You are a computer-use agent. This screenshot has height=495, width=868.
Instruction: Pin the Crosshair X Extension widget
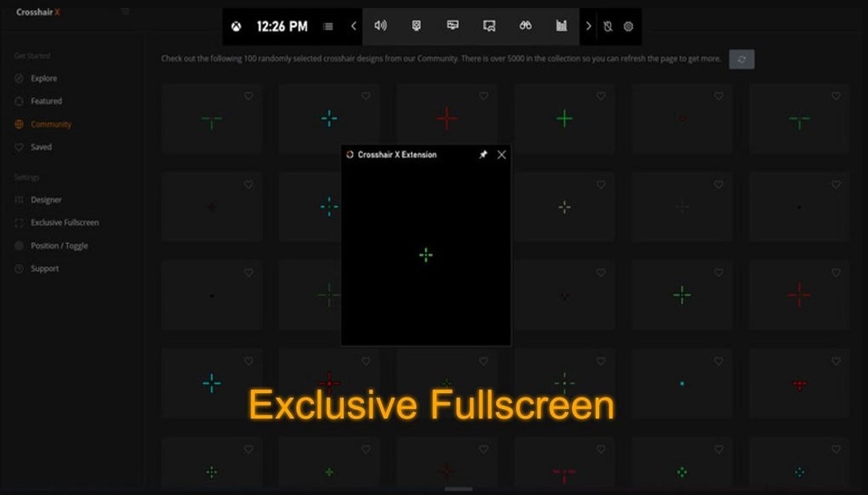483,155
